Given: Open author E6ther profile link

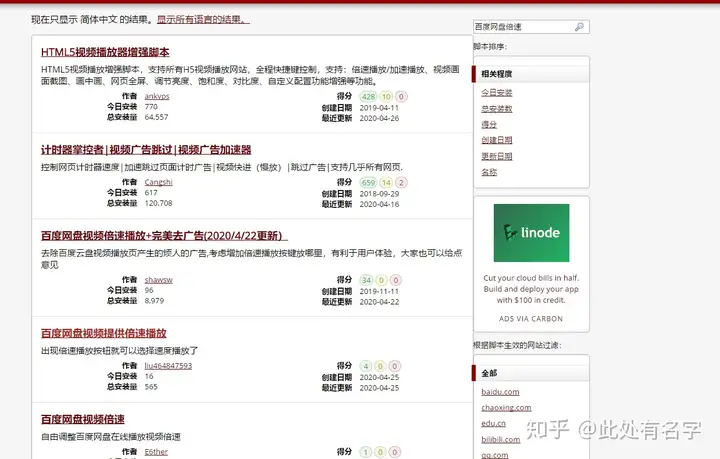Looking at the screenshot, I should coord(156,452).
